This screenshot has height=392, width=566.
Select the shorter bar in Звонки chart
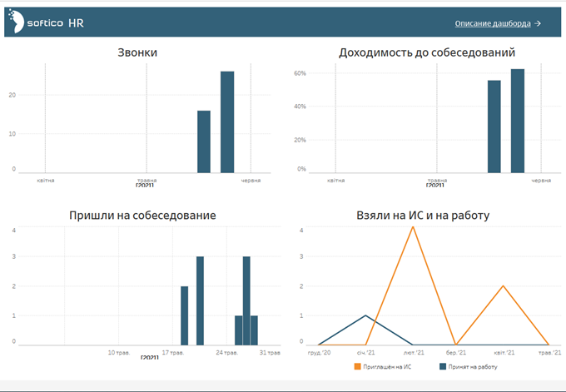click(x=204, y=141)
